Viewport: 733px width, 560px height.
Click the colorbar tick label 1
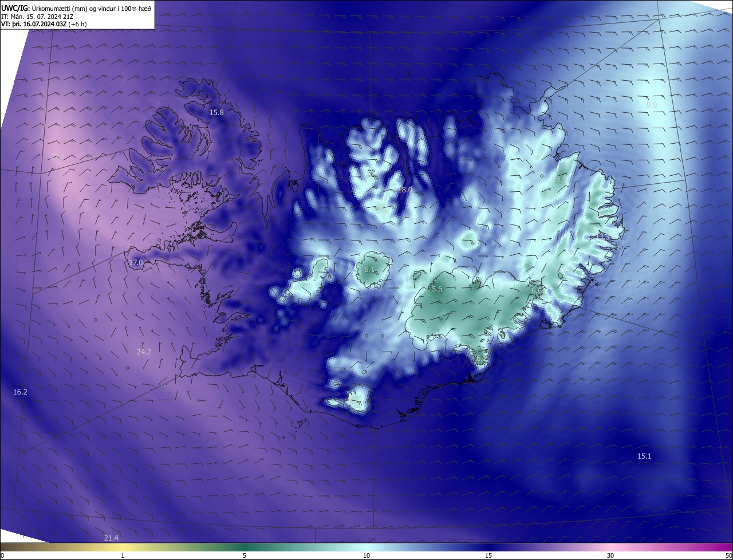(x=123, y=556)
